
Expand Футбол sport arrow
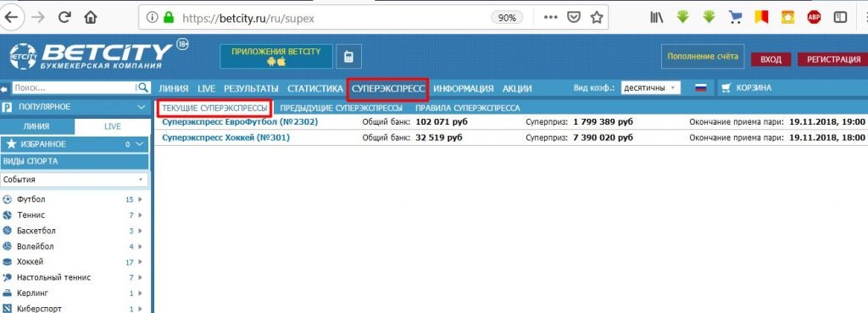pos(140,199)
